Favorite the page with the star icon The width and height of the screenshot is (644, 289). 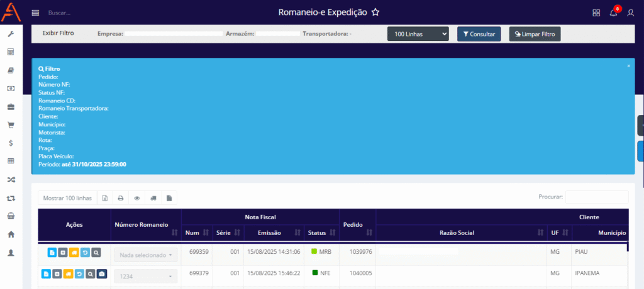375,13
